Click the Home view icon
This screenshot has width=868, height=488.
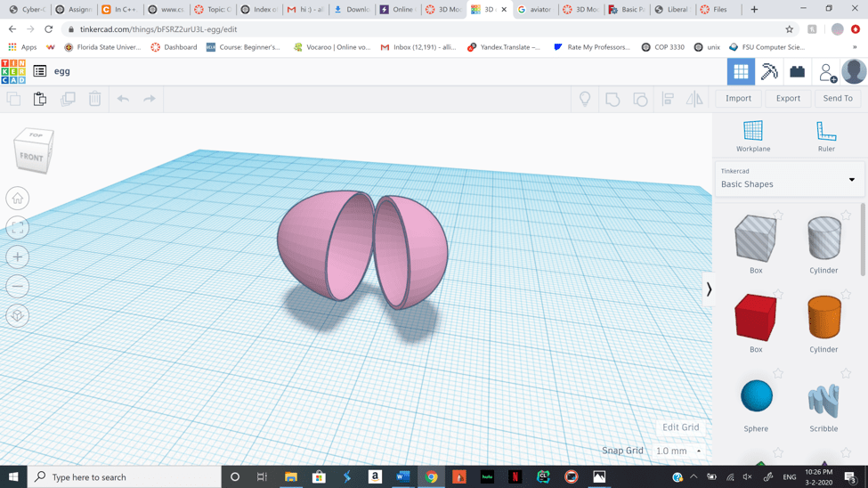click(18, 199)
